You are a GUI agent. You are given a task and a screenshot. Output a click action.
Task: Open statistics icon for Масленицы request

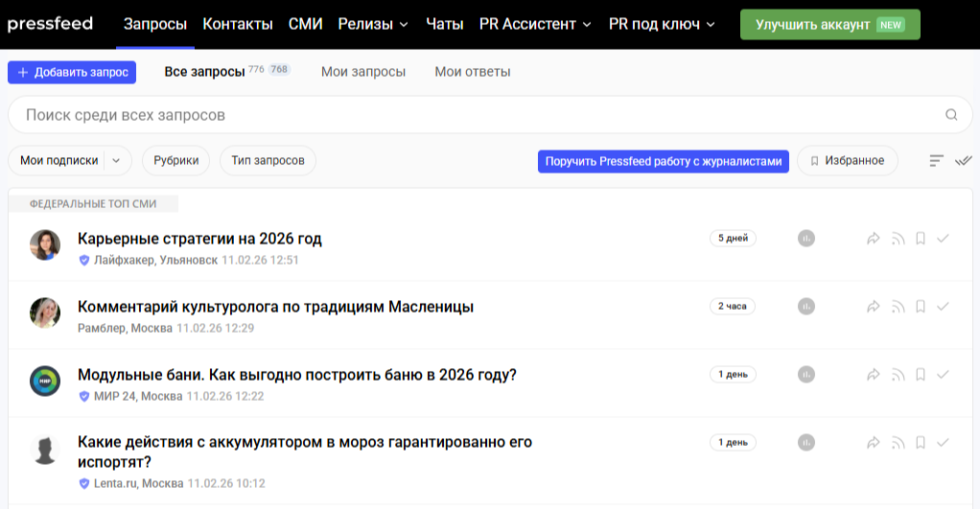coord(806,307)
